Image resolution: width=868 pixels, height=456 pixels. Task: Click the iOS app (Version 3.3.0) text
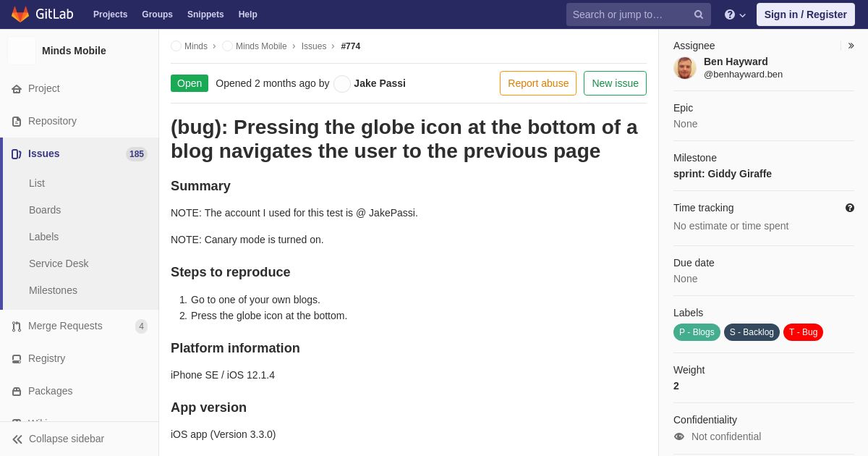click(224, 434)
